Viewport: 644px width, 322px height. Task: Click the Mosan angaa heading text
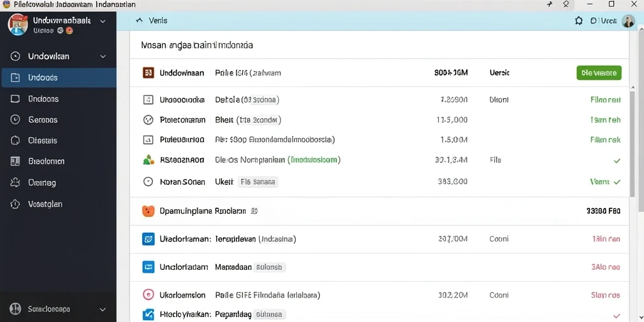point(197,45)
